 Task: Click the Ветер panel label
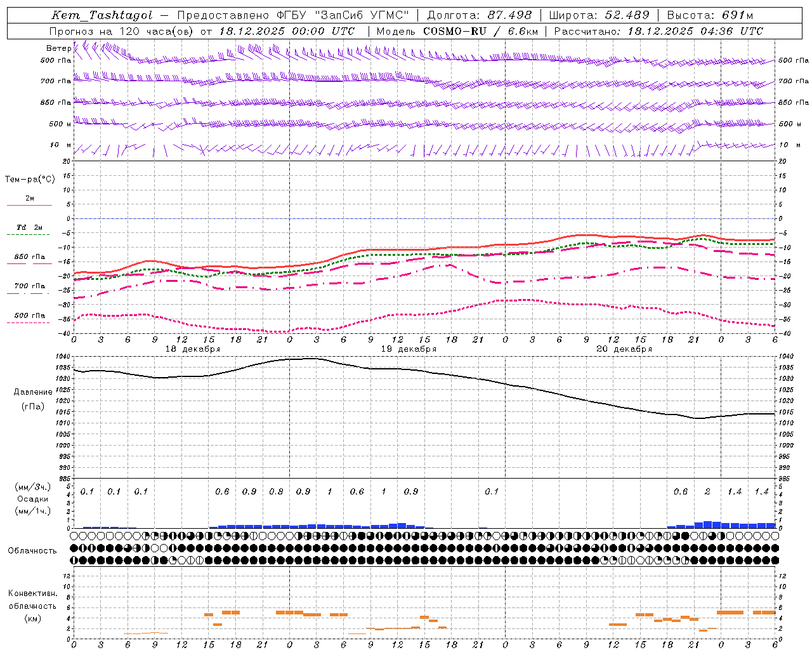click(58, 48)
